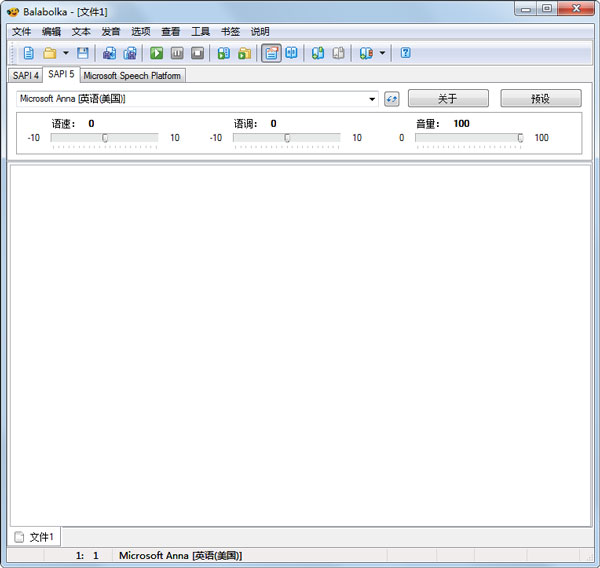Click the 语速 speed slider handle

[x=105, y=138]
